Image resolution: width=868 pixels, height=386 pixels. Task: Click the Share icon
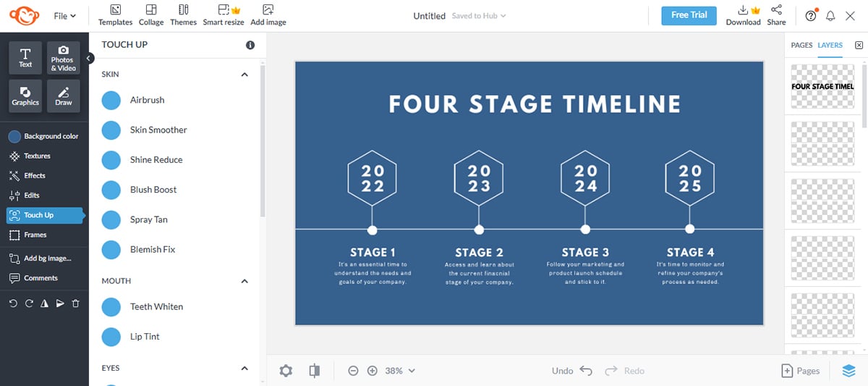pos(776,14)
